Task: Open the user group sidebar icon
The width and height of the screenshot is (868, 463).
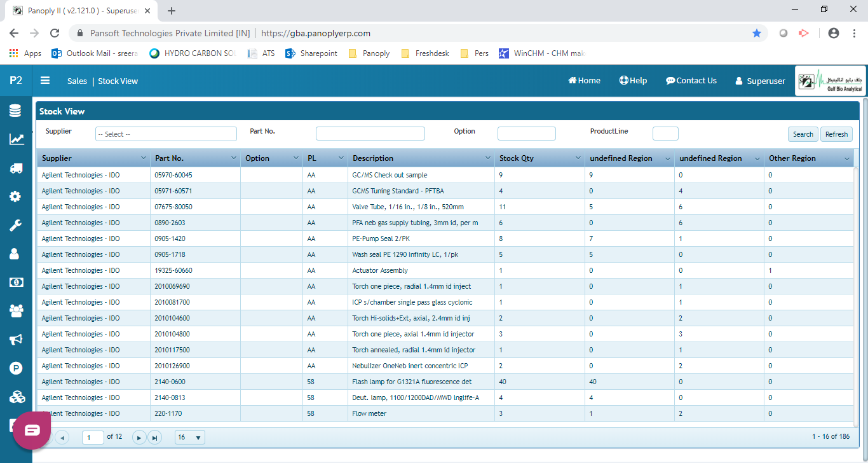Action: pyautogui.click(x=16, y=311)
